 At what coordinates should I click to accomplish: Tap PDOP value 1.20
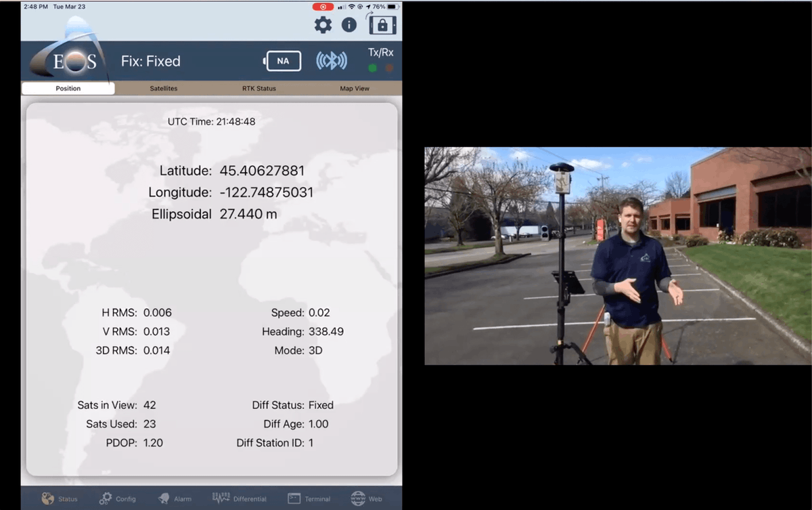coord(153,443)
